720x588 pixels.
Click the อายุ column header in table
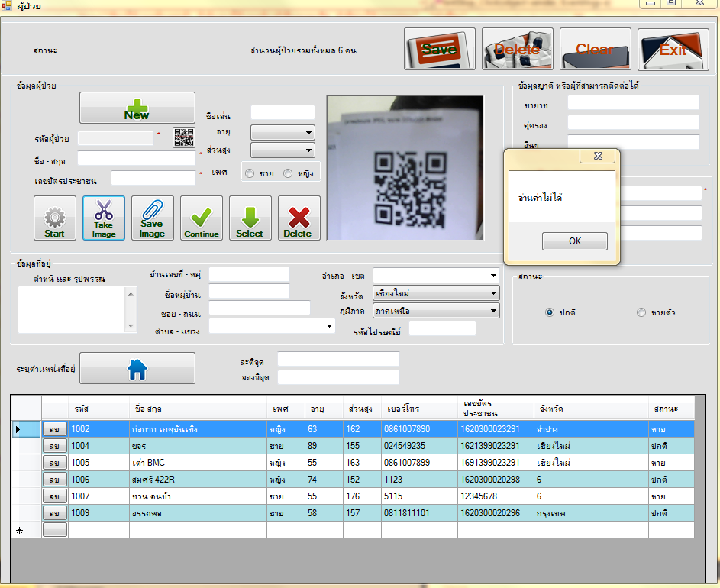[x=324, y=409]
